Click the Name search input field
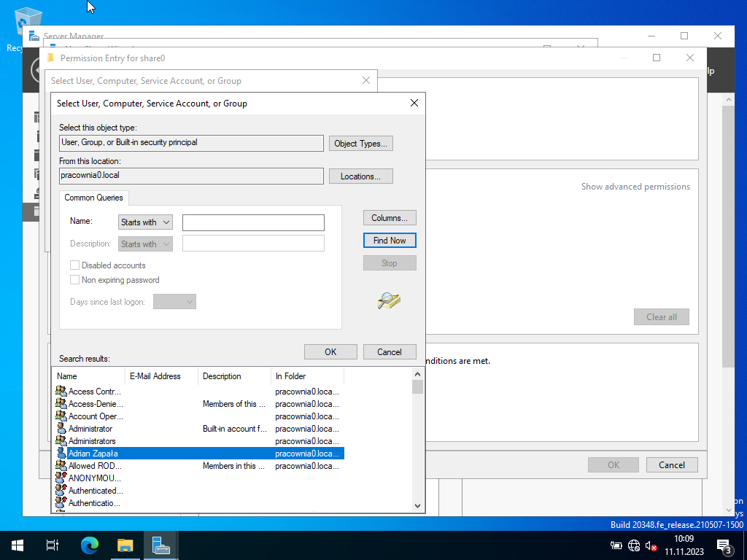The image size is (747, 560). [253, 222]
